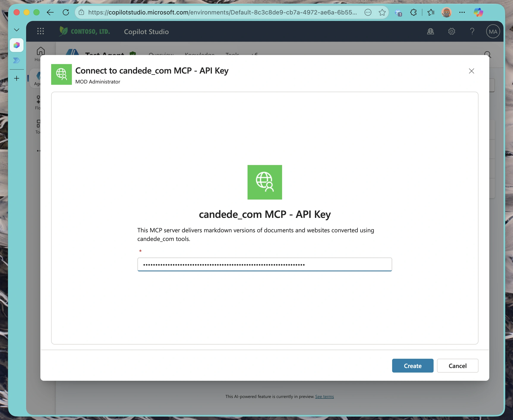The image size is (513, 420).
Task: Open the Copilot Studio settings gear
Action: pyautogui.click(x=451, y=31)
